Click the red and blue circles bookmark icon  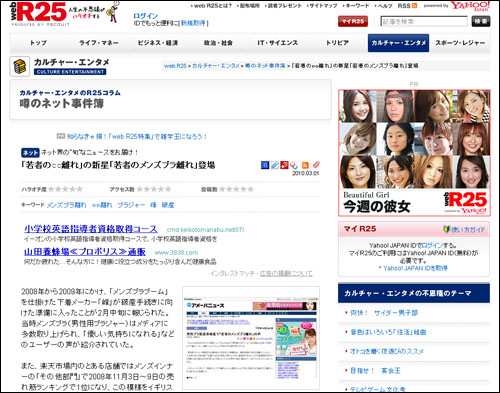point(294,165)
